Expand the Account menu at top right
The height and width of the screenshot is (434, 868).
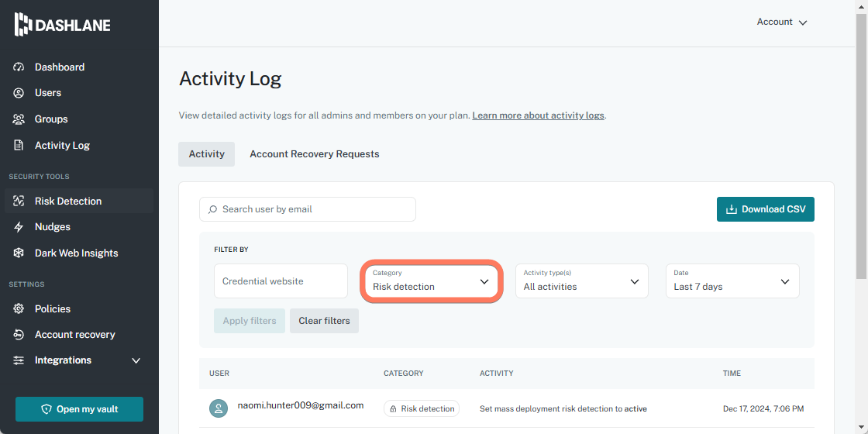coord(782,22)
